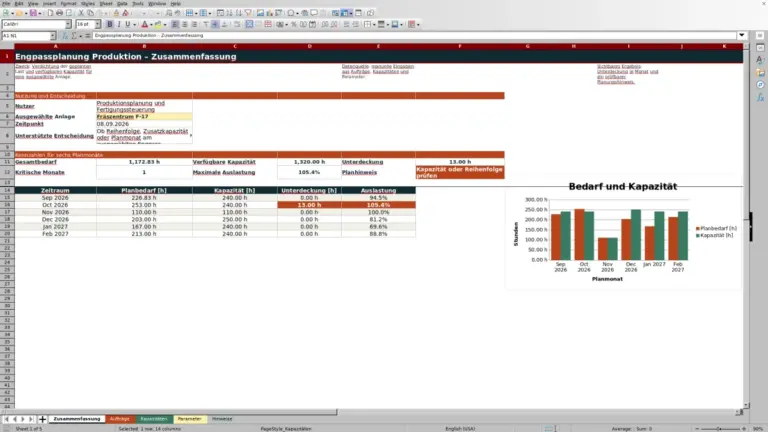Viewport: 768px width, 432px height.
Task: Open the Font size dropdown
Action: tap(97, 24)
